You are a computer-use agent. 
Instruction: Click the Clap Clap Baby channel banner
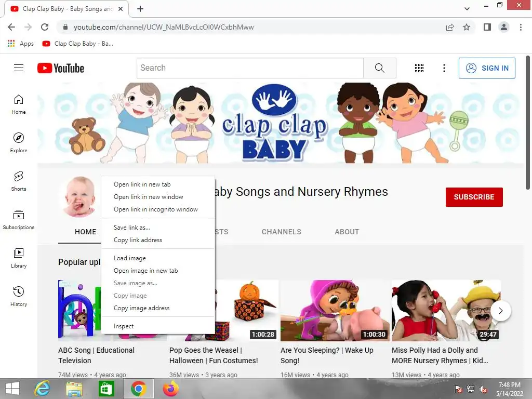click(281, 123)
